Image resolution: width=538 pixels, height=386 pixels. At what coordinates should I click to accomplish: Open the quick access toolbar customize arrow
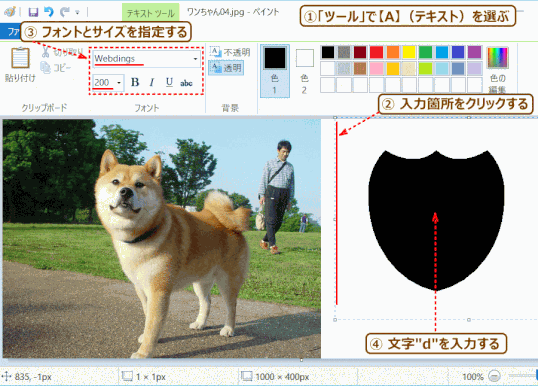tap(78, 13)
